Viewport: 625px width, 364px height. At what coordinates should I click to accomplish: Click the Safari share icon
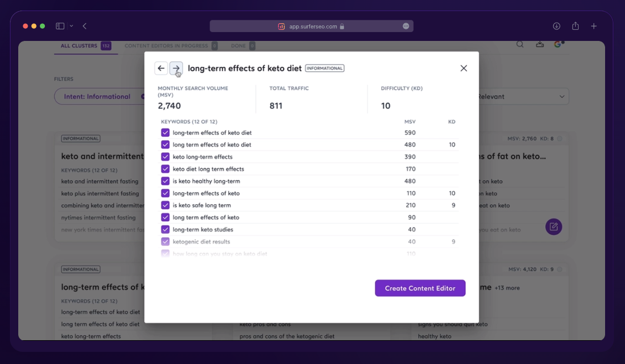point(575,26)
